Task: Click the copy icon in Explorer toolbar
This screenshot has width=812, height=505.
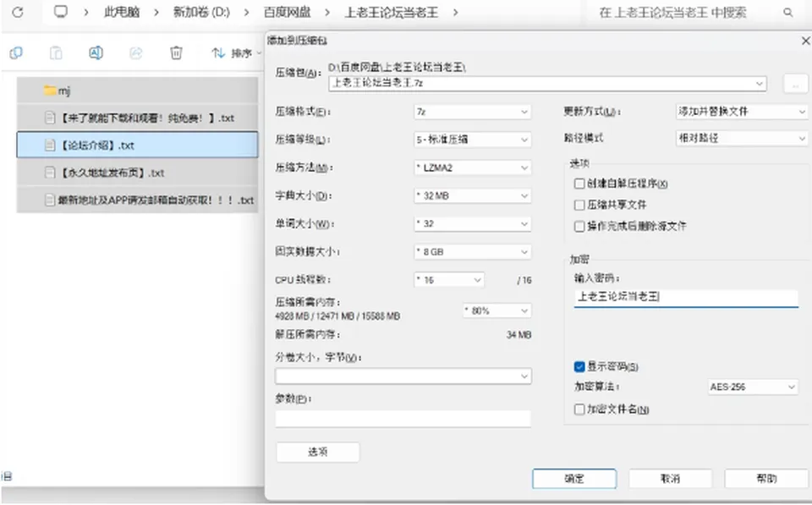Action: (16, 52)
